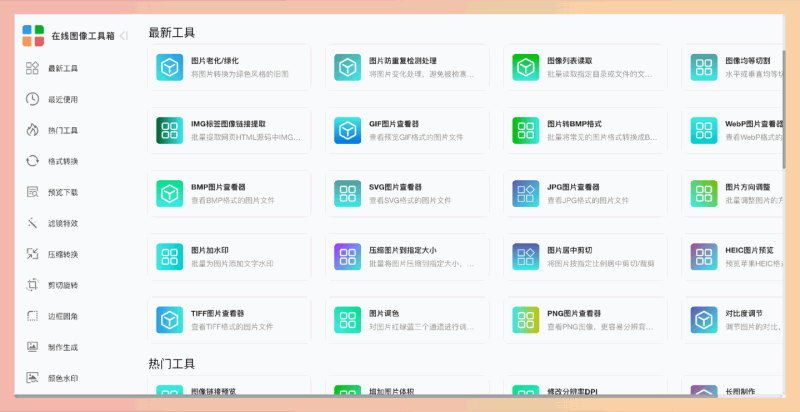Viewport: 800px width, 412px height.
Task: Click the 热门工具 section heading
Action: tap(171, 364)
